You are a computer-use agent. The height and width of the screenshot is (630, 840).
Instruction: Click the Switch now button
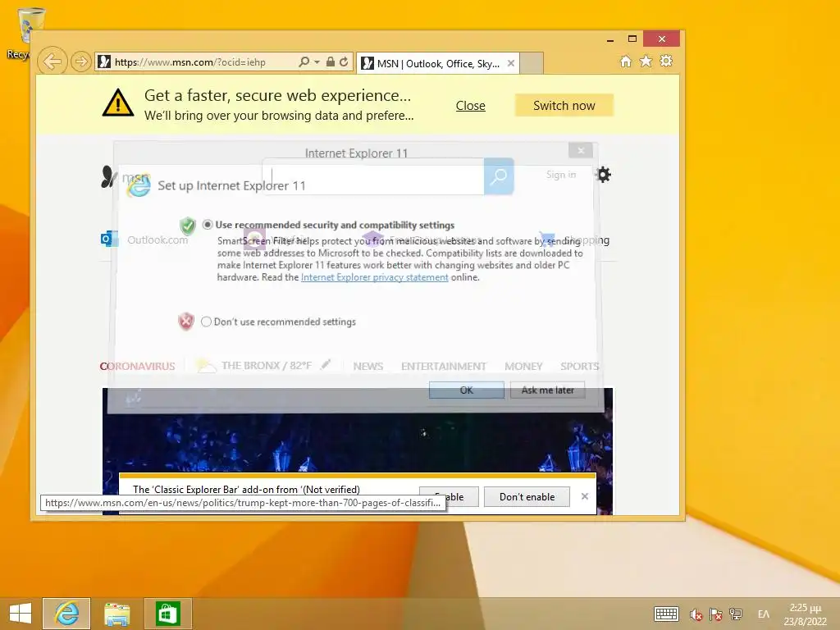[x=564, y=106]
